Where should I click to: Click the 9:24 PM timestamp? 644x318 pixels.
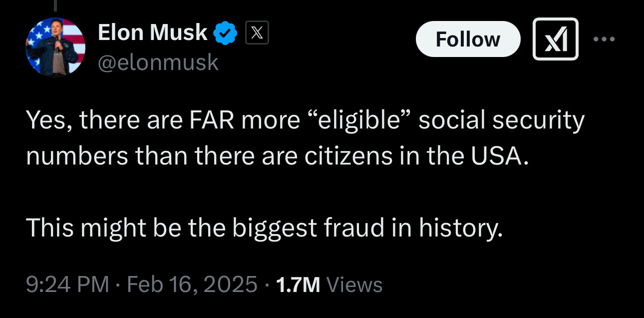[67, 284]
